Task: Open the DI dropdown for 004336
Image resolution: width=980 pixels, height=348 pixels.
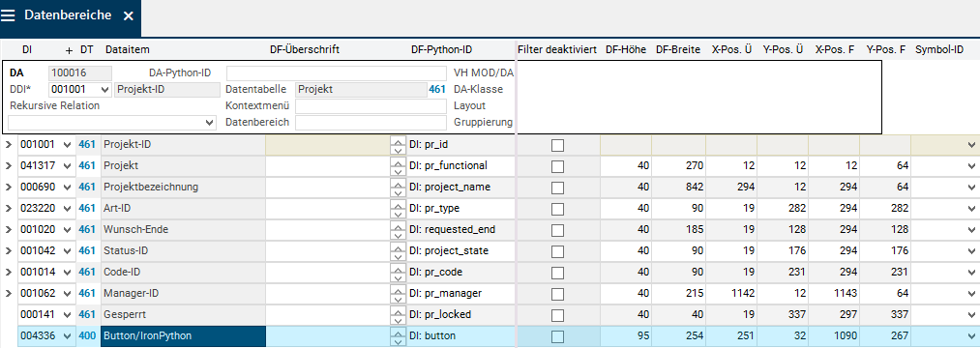Action: 68,336
